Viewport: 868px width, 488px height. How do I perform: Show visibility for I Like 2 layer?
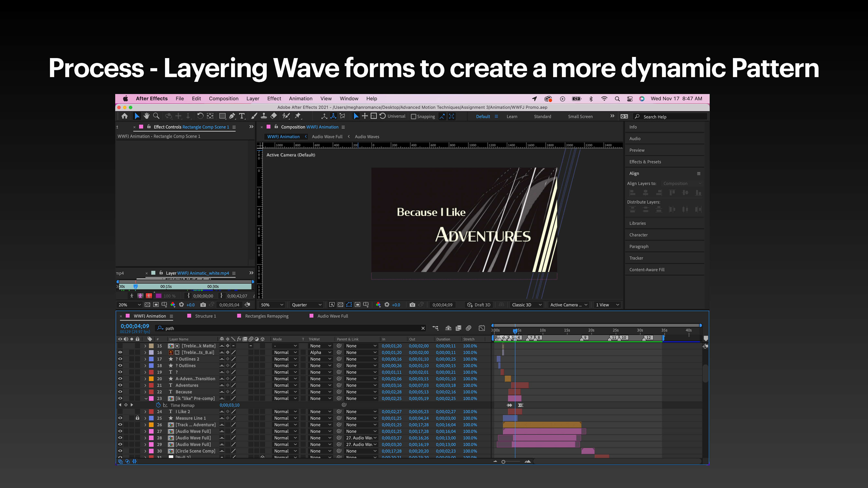[x=120, y=412]
